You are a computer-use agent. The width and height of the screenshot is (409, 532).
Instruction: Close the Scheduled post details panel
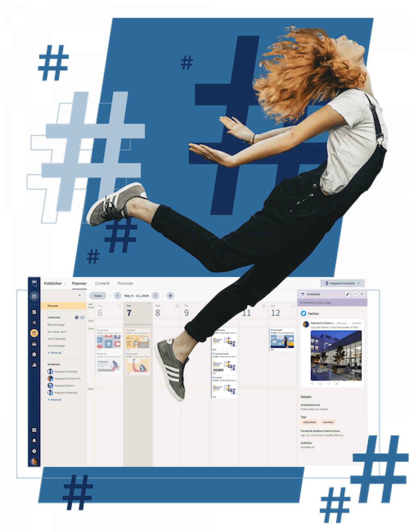click(x=362, y=294)
